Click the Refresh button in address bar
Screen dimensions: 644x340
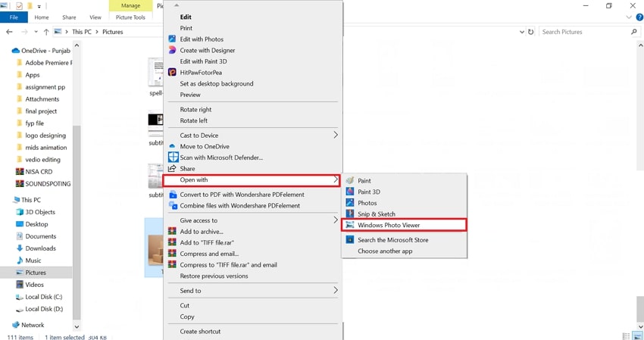[x=530, y=32]
